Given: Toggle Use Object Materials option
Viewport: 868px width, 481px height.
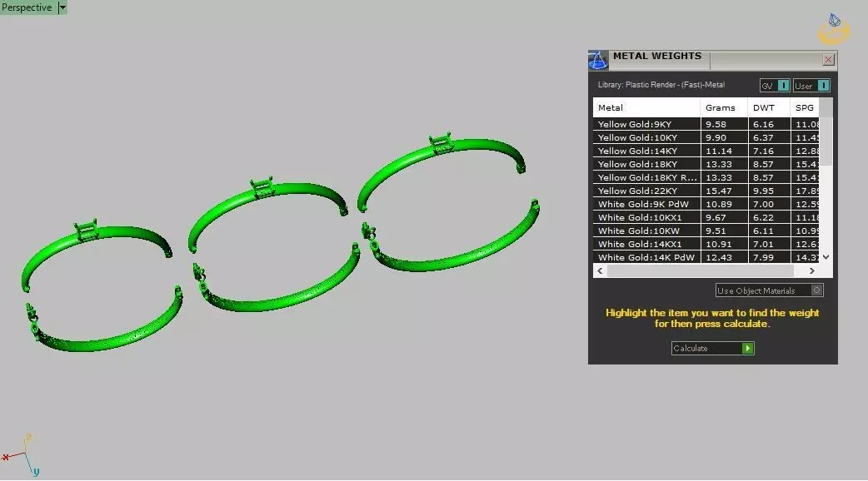Looking at the screenshot, I should 769,290.
